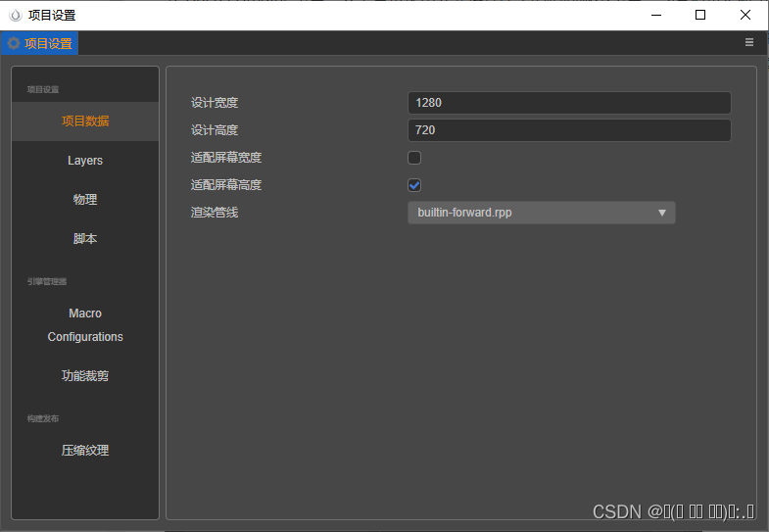Click the 渲染管线 label
Screen dimensions: 769x532
215,213
